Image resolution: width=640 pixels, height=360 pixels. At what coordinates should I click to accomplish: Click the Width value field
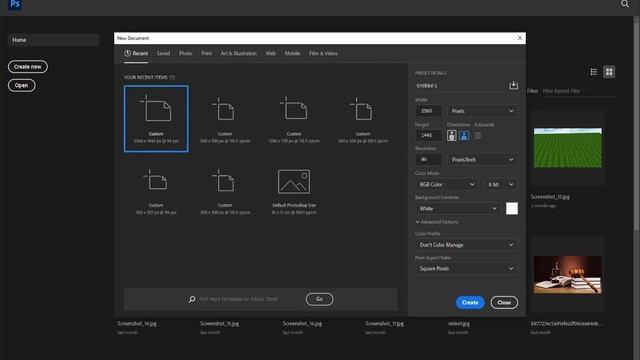[429, 111]
